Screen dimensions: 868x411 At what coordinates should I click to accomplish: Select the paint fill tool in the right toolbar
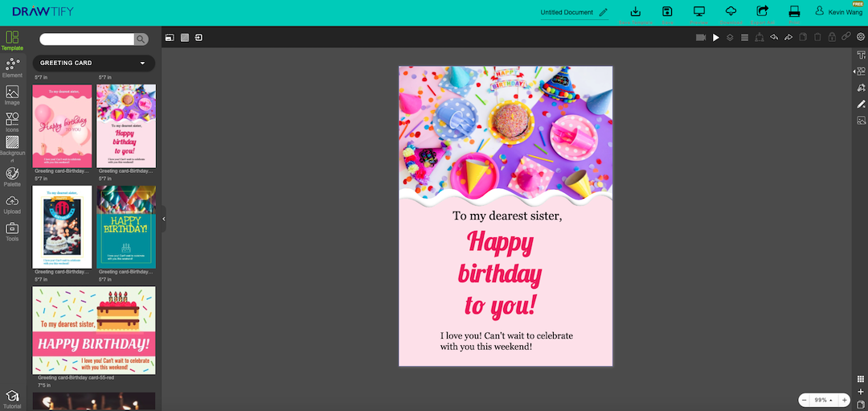[x=861, y=88]
